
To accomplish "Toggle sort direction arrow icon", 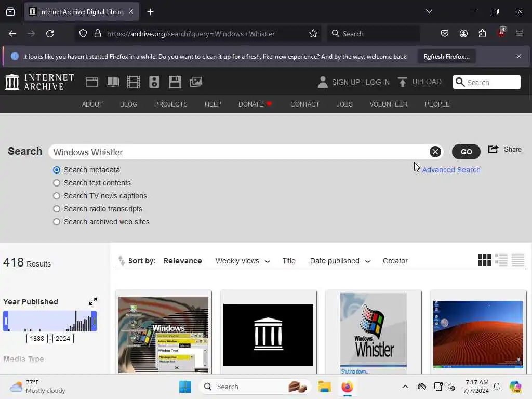I will coord(121,261).
